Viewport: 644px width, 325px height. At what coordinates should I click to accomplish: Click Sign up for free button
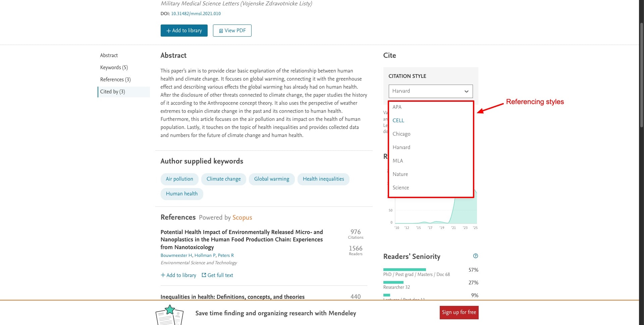[x=459, y=313]
